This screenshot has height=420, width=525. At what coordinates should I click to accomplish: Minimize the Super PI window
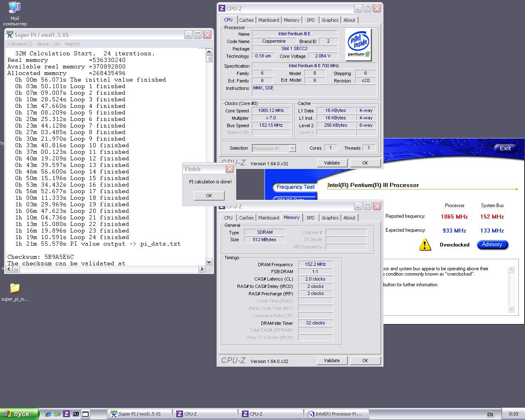click(x=188, y=35)
